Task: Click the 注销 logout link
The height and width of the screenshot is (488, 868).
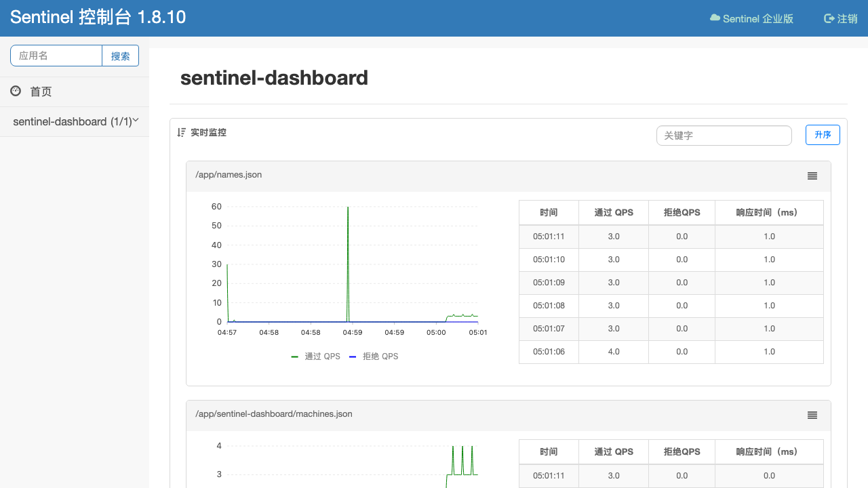Action: click(841, 18)
